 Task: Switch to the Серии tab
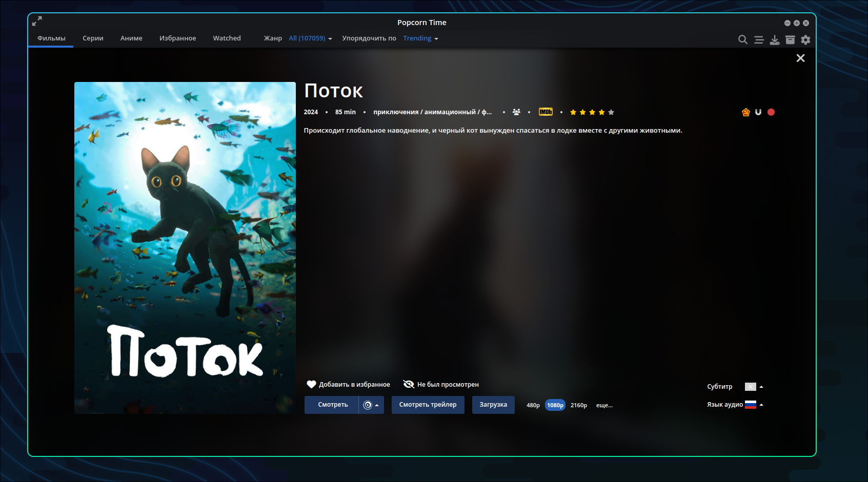[x=93, y=38]
